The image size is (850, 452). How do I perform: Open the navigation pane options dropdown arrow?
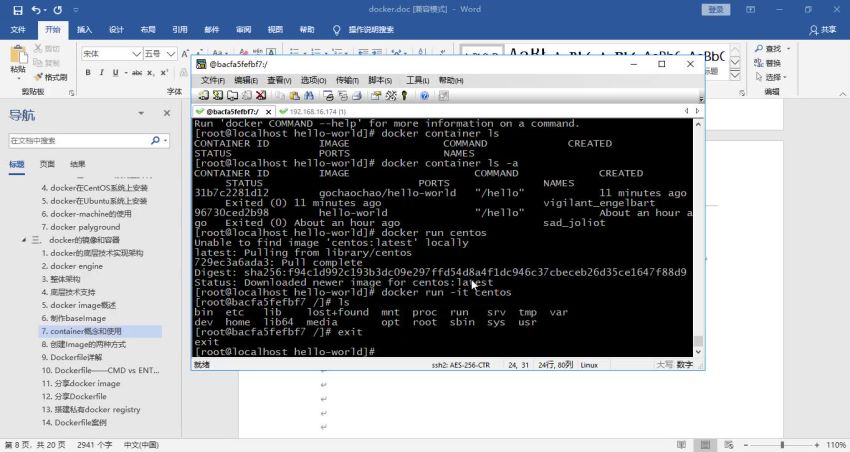point(141,113)
